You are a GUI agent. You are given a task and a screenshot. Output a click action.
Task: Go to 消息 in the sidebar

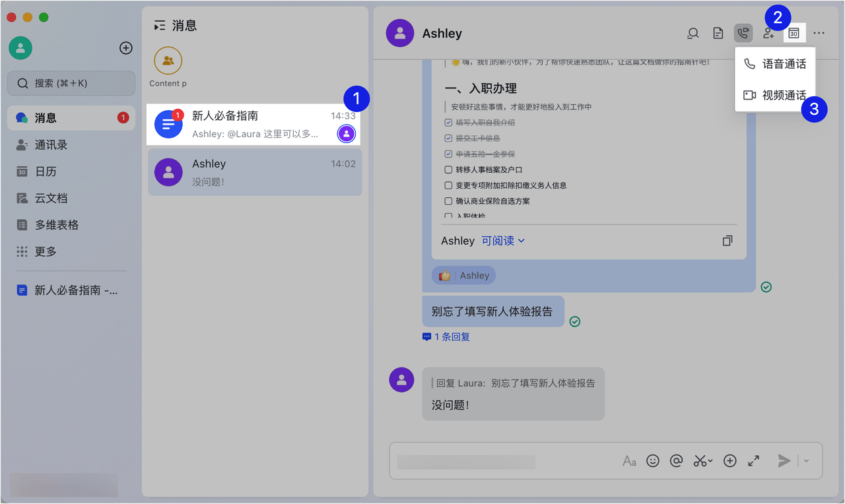pos(71,118)
